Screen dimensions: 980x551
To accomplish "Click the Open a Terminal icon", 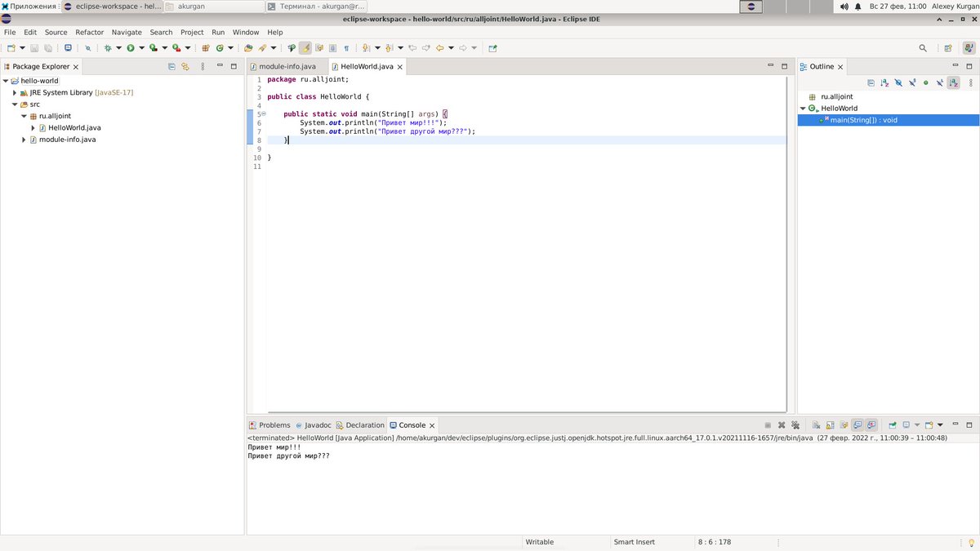I will coord(66,48).
